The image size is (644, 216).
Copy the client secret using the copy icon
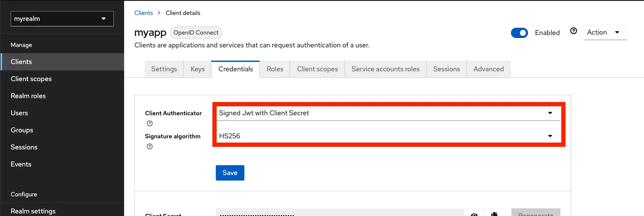(x=494, y=213)
